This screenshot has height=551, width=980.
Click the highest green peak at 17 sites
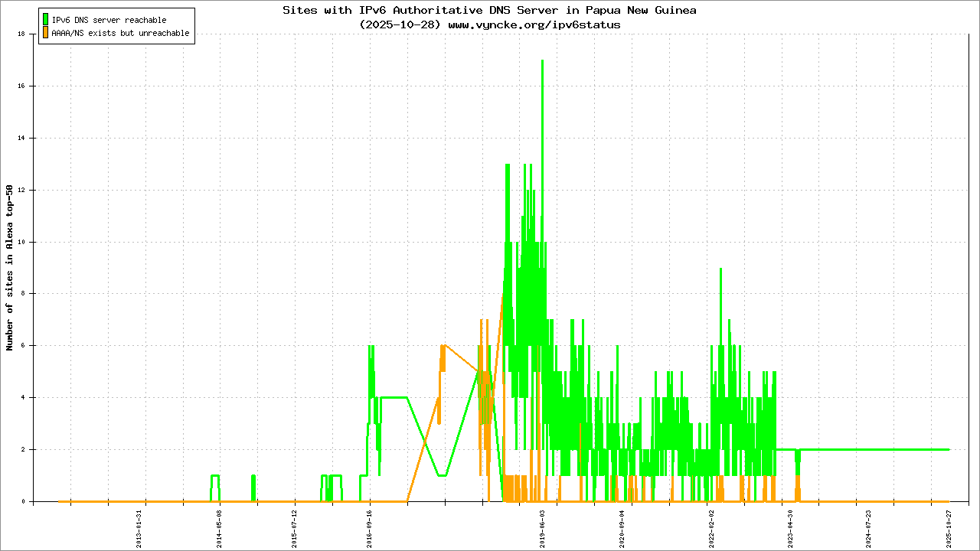542,61
